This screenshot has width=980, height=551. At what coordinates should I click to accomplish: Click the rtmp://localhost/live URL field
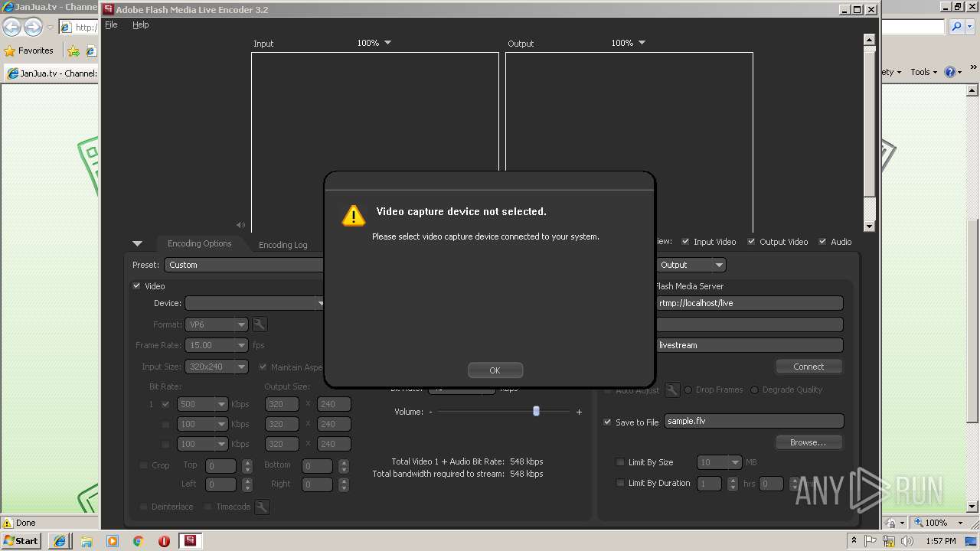[x=749, y=303]
